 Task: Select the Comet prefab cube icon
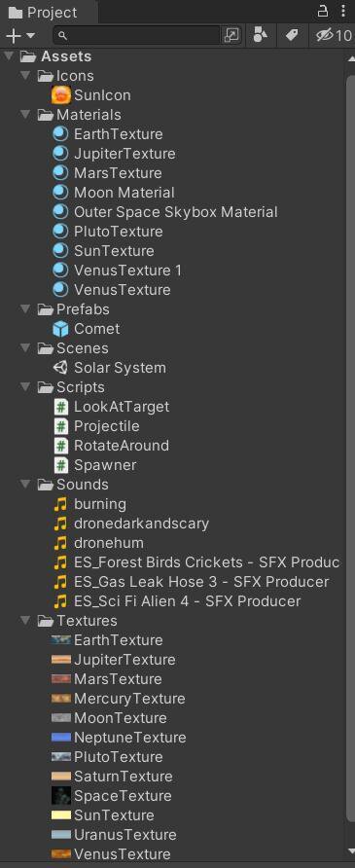[x=61, y=329]
